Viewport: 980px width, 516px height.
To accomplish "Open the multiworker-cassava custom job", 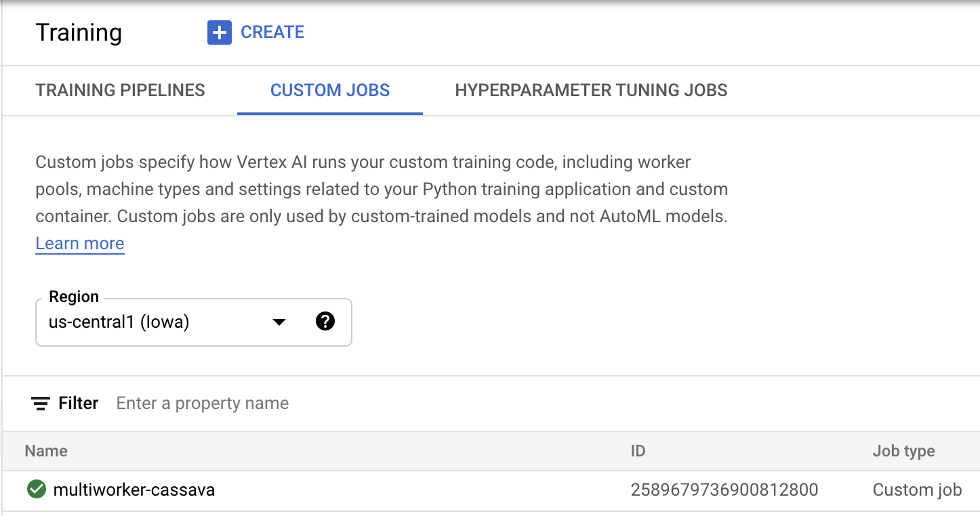I will pos(134,489).
